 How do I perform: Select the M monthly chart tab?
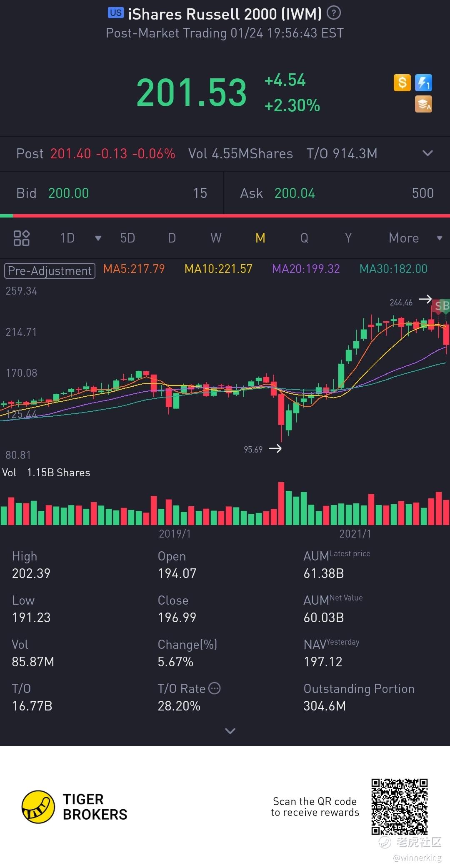coord(260,238)
